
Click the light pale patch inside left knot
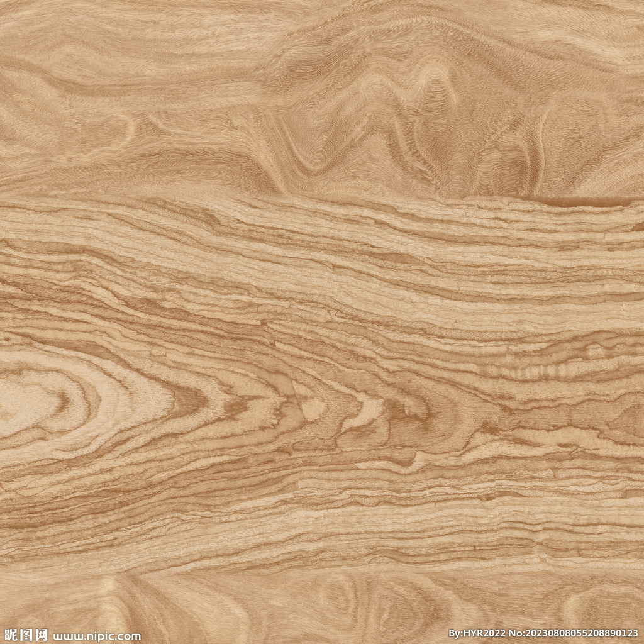[x=25, y=402]
